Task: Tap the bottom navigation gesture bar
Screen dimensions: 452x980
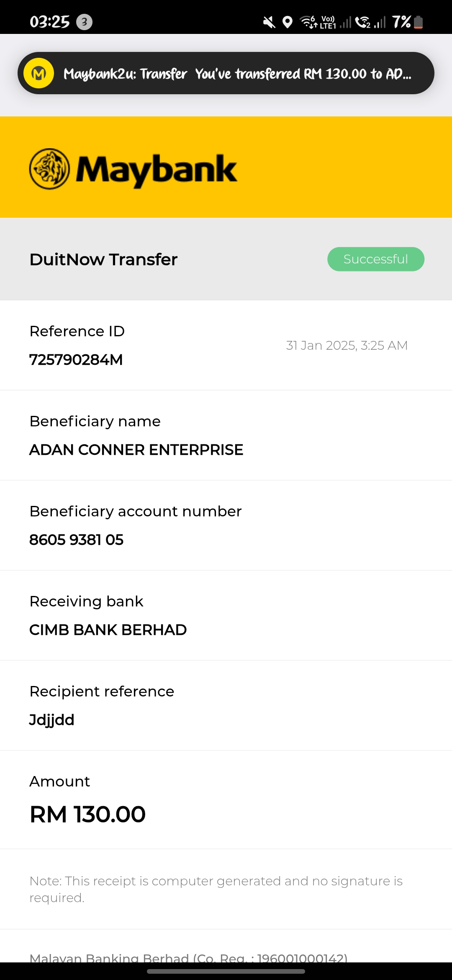Action: point(226,971)
